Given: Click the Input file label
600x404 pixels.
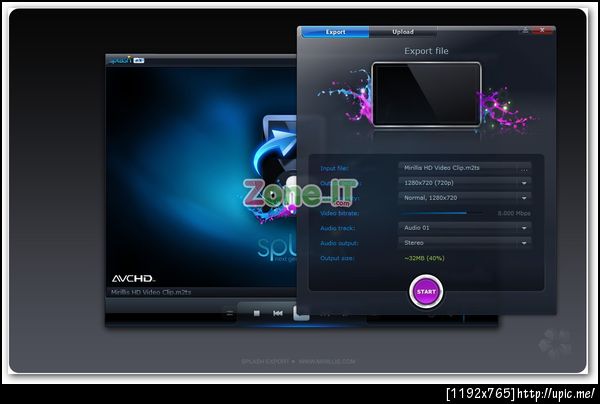Looking at the screenshot, I should tap(334, 168).
